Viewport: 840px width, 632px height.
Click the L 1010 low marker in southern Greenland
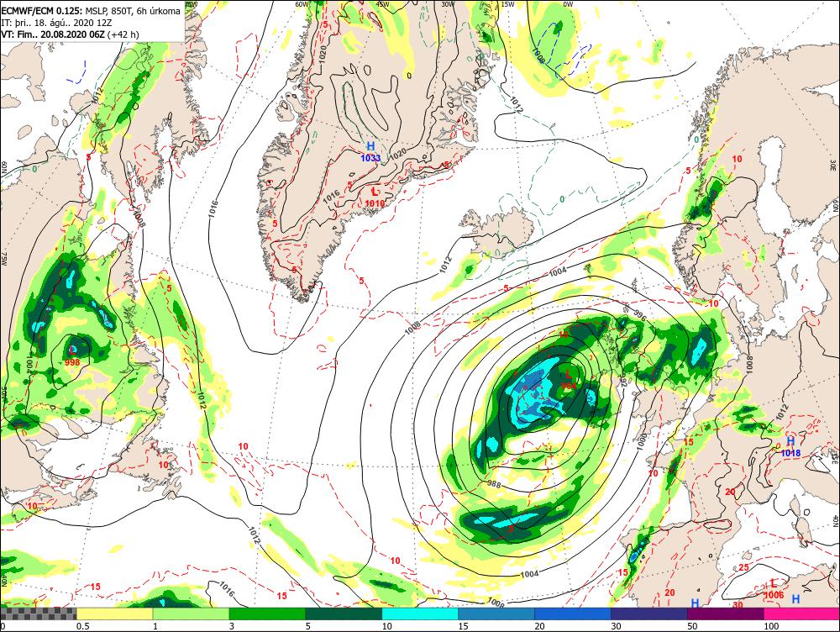click(x=375, y=197)
